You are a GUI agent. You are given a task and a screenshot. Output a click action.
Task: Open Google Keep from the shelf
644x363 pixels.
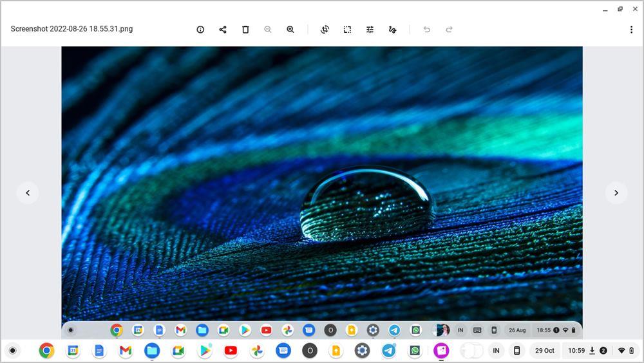(336, 351)
